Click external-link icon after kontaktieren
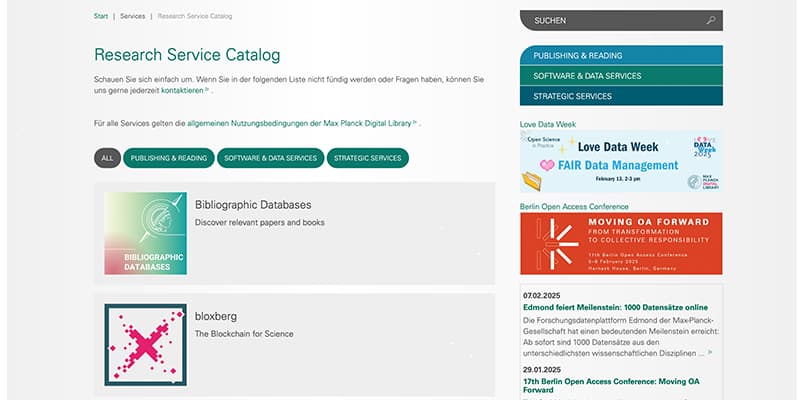This screenshot has height=400, width=800. click(207, 90)
